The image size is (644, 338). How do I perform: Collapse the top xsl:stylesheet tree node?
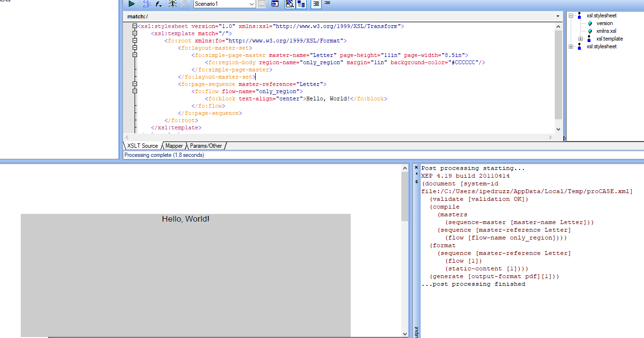[x=572, y=15]
